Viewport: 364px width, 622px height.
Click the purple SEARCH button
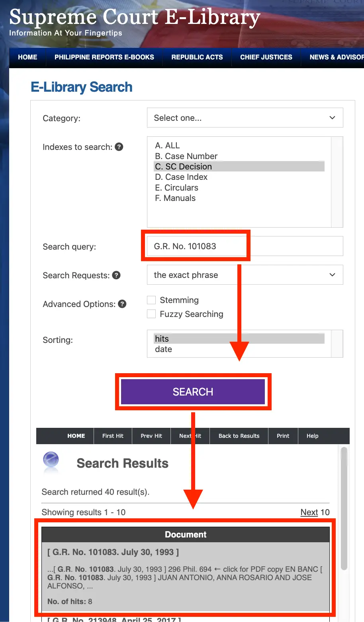193,392
